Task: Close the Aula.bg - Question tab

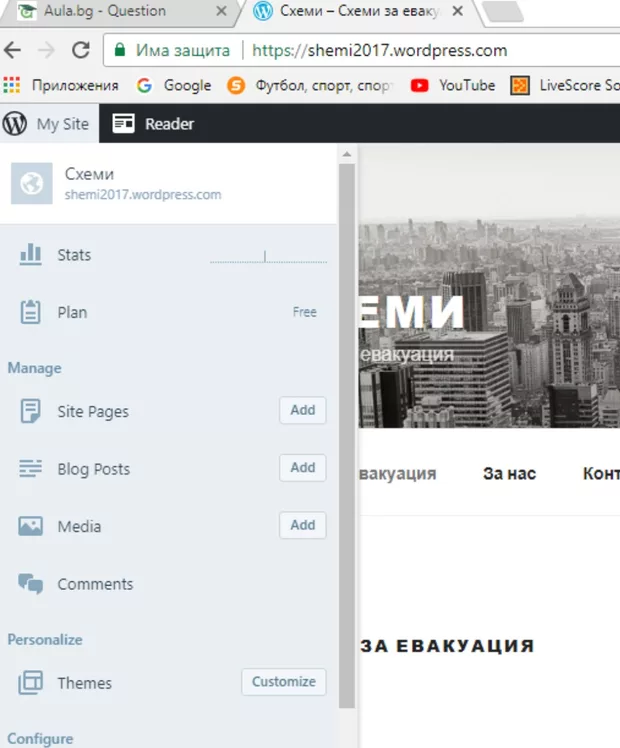Action: pyautogui.click(x=221, y=11)
